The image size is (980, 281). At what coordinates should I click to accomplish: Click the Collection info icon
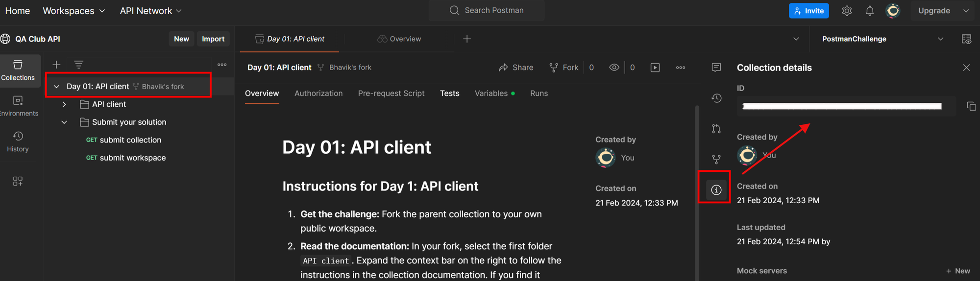[x=716, y=190]
